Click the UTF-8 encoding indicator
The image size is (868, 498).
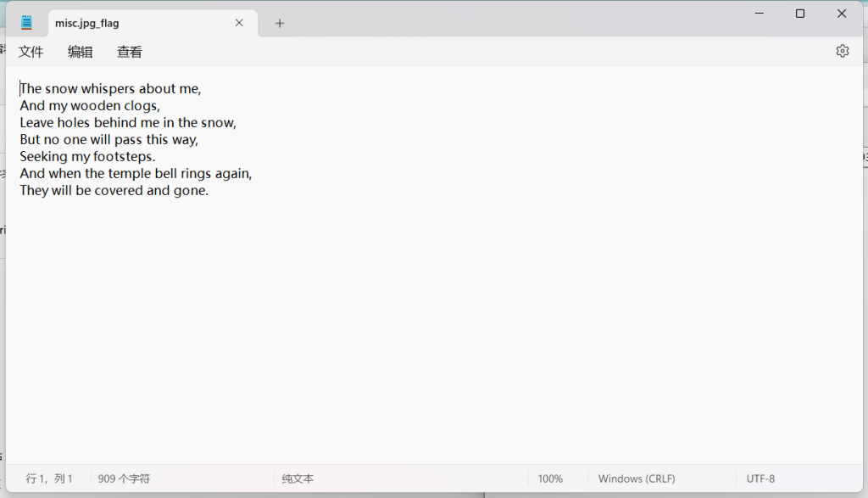pyautogui.click(x=760, y=478)
